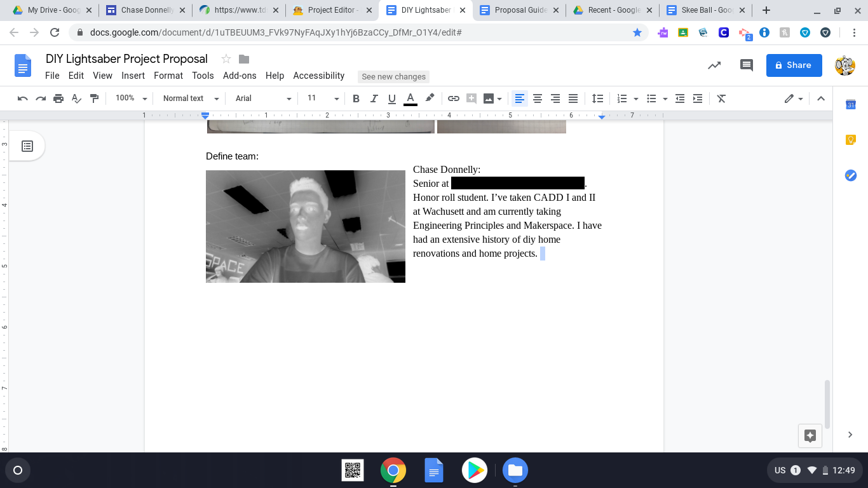Move document using the folder icon
This screenshot has width=868, height=488.
pyautogui.click(x=244, y=59)
